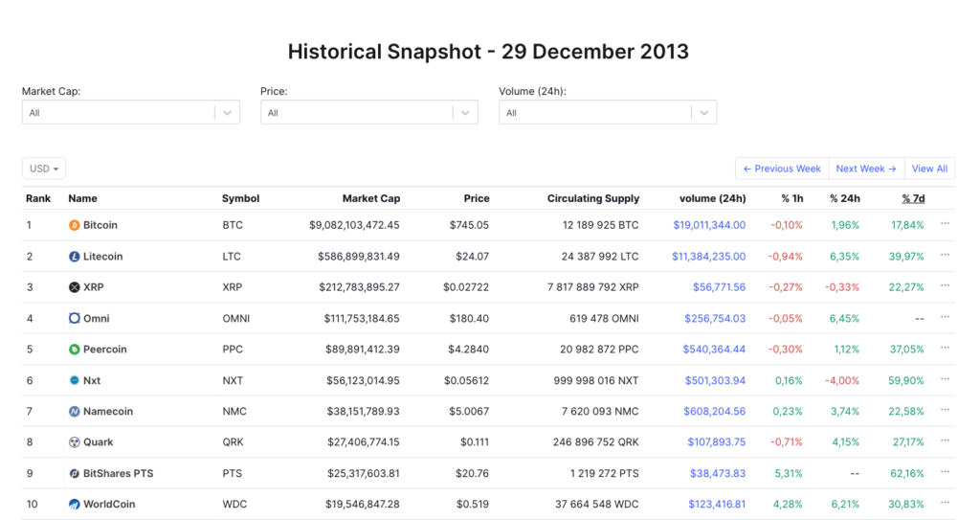Select Bitcoin market cap $9,082,103,472.45
This screenshot has height=520, width=980.
(354, 225)
